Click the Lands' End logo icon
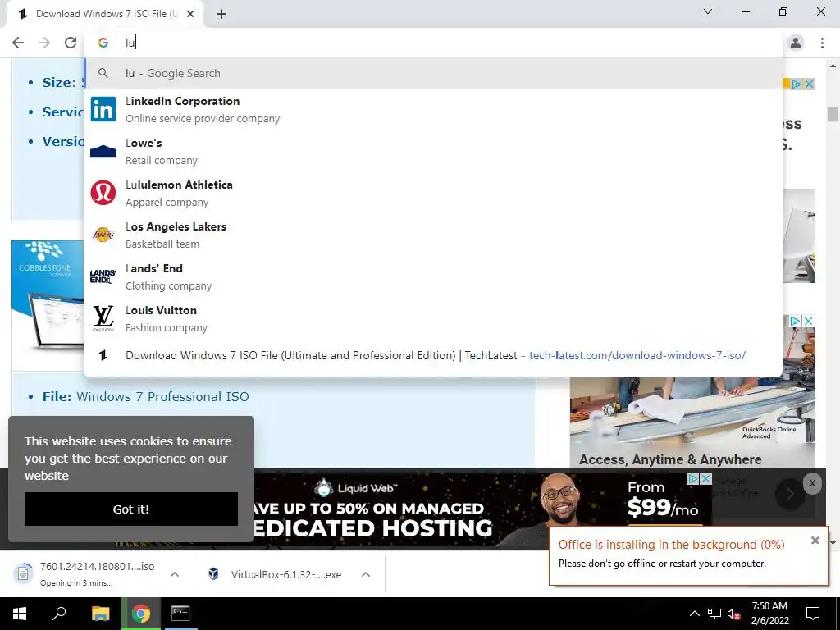This screenshot has width=840, height=630. click(103, 276)
